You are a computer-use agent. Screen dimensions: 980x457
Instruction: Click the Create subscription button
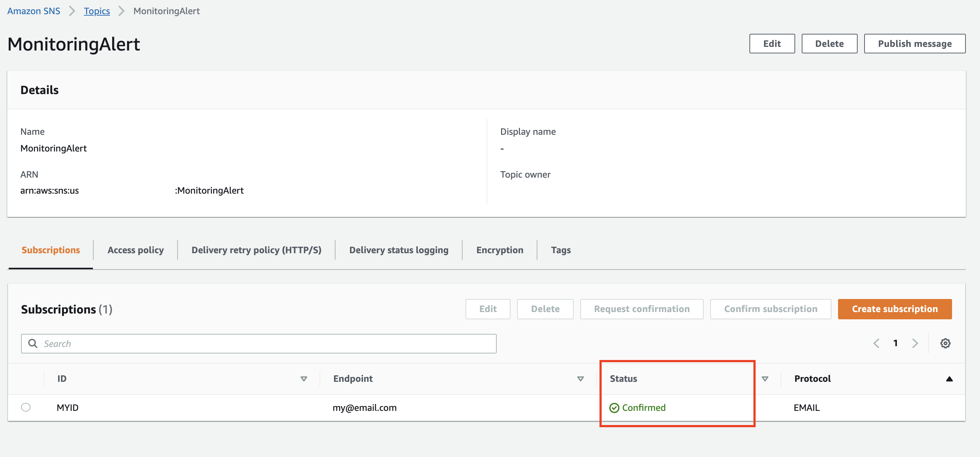pos(894,309)
